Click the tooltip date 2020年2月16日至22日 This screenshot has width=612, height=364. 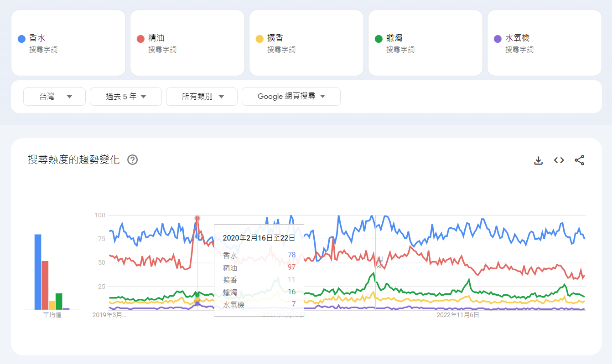tap(259, 238)
